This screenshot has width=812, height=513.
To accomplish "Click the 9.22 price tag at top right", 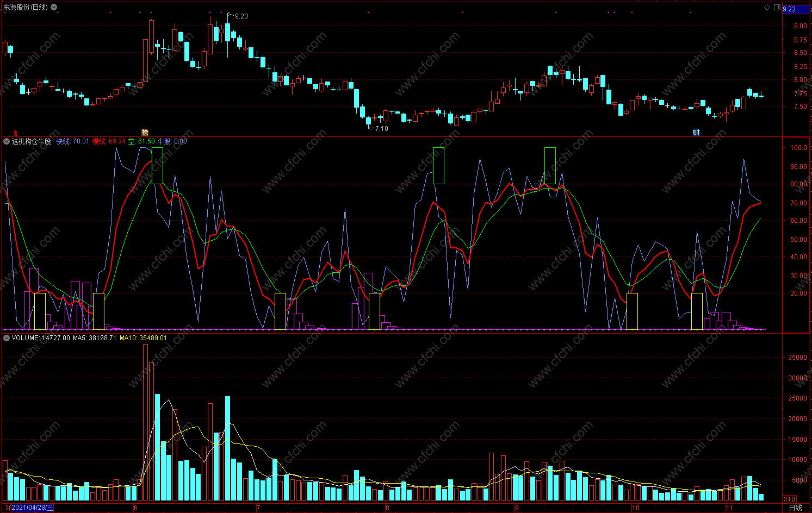I will pyautogui.click(x=796, y=9).
